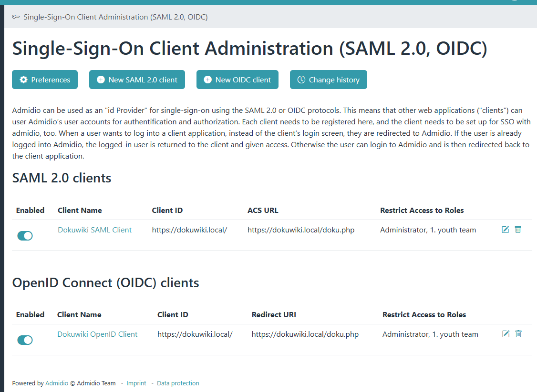Click the Admidio link in the footer
The height and width of the screenshot is (392, 537).
(x=57, y=383)
